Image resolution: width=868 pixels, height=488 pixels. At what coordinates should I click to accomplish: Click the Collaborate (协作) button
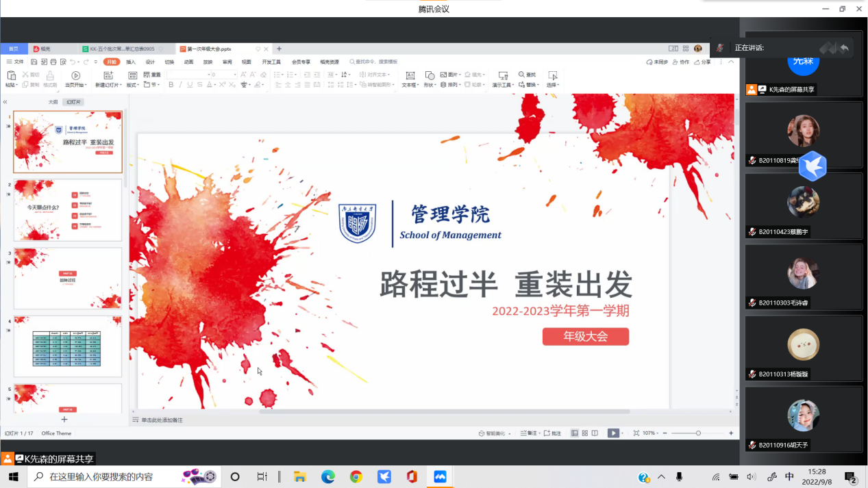(680, 62)
